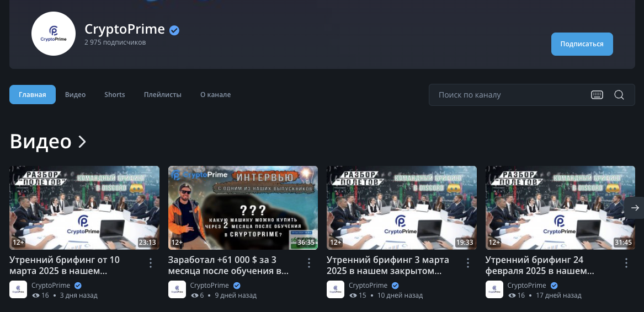Click verified badge under 3 марта video
This screenshot has width=644, height=312.
[395, 286]
